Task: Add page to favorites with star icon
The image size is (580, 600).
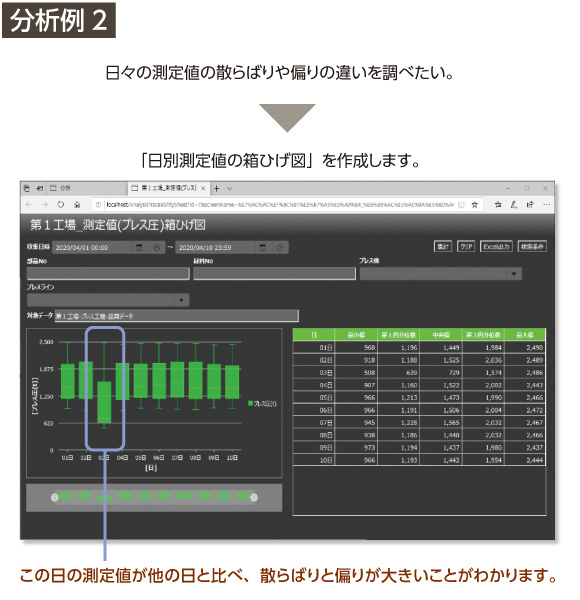Action: coord(474,205)
